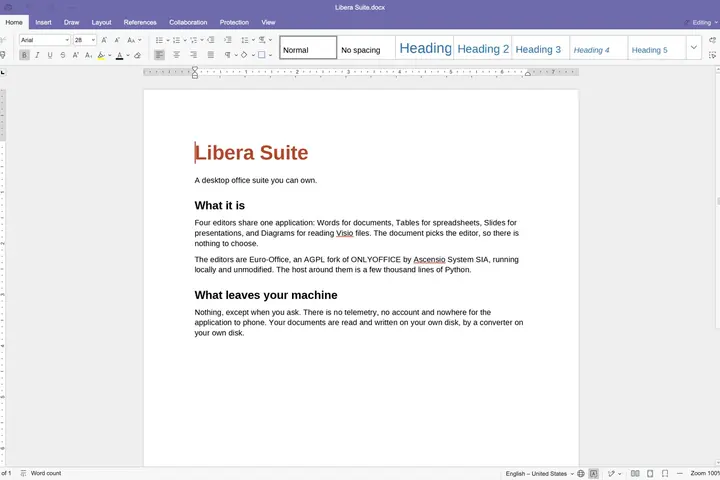Image resolution: width=720 pixels, height=480 pixels.
Task: Click the tab stop selector by ruler
Action: [3, 72]
